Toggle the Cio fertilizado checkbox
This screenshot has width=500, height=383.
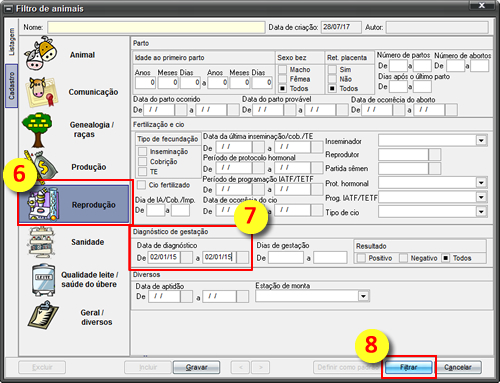(x=142, y=185)
